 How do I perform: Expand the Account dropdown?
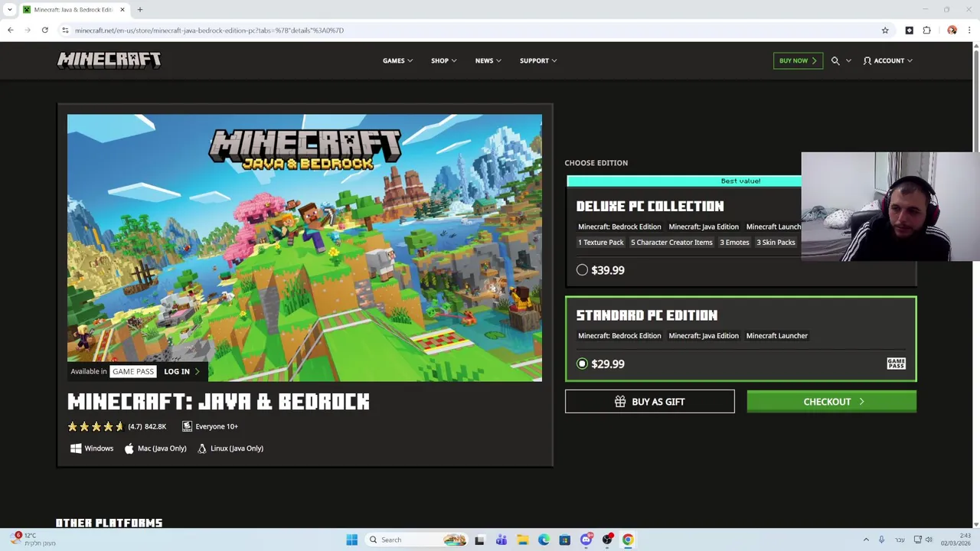(x=888, y=60)
